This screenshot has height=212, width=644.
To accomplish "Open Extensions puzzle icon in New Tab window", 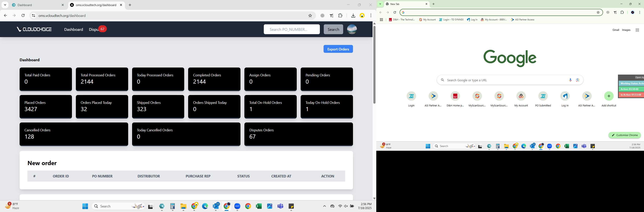I will [x=622, y=12].
